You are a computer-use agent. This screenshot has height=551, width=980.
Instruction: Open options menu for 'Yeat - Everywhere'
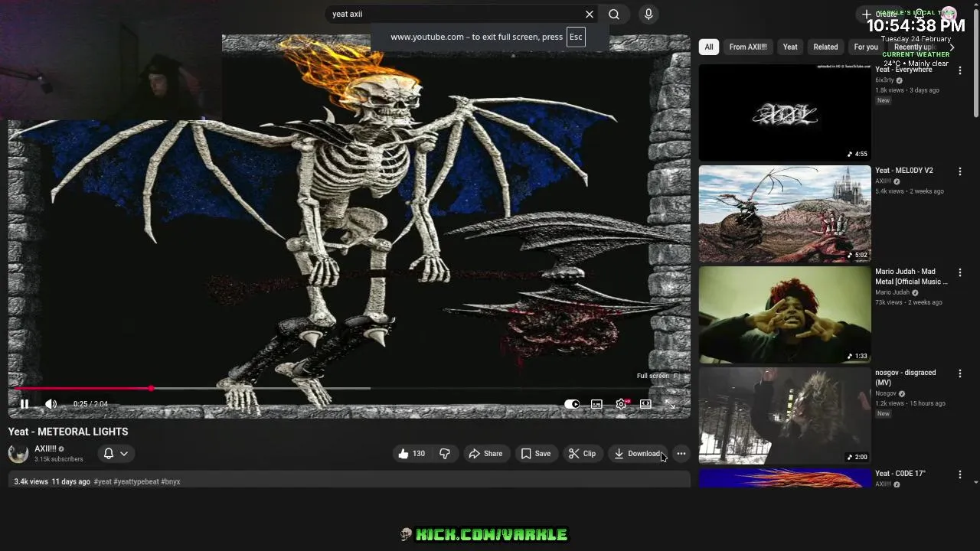tap(960, 70)
